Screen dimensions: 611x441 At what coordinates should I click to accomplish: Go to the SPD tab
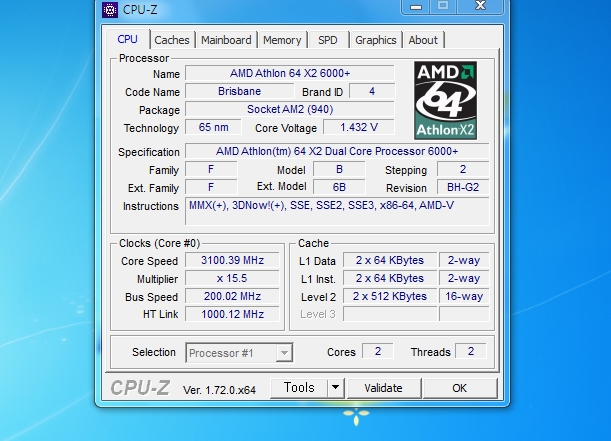[327, 40]
